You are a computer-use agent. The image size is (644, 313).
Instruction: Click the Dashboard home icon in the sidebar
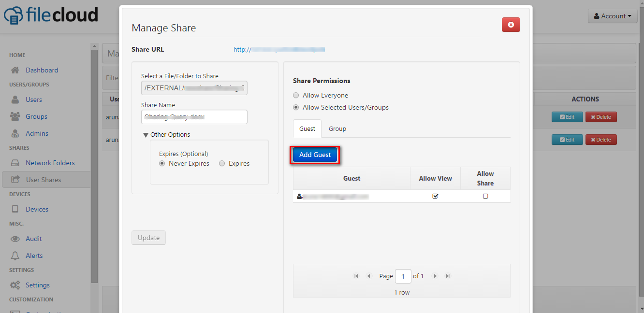click(x=15, y=70)
